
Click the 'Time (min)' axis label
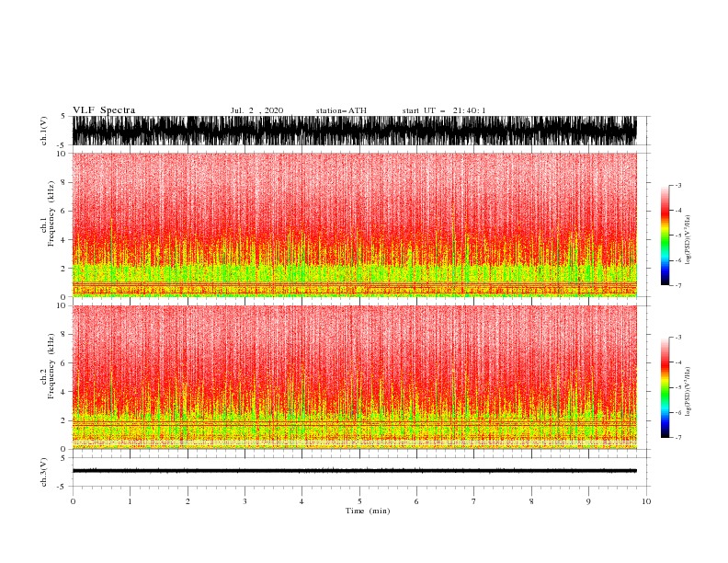click(x=368, y=511)
